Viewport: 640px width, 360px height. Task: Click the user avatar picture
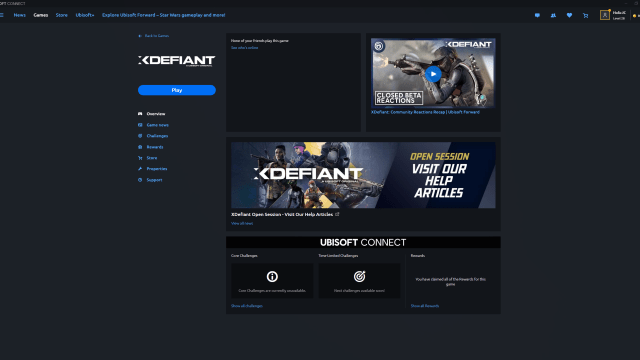point(604,15)
